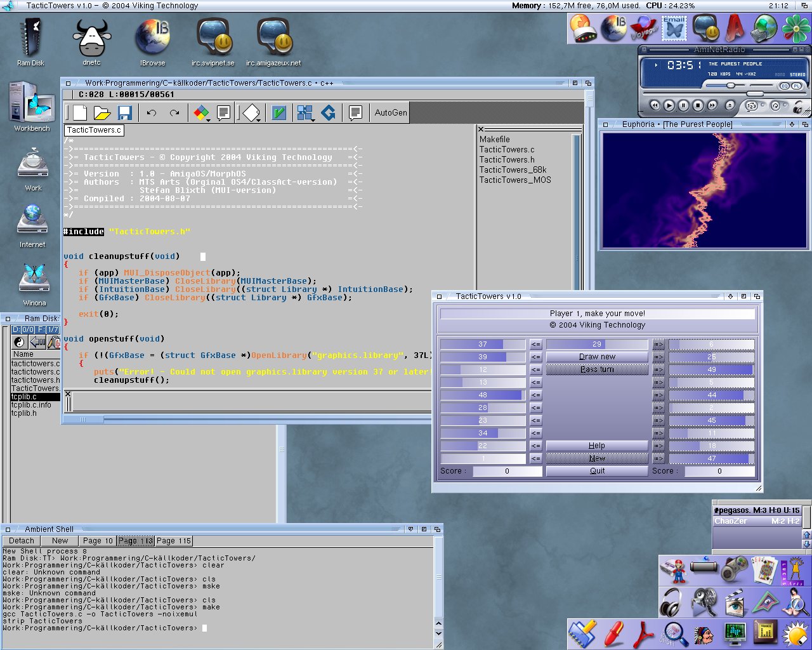
Task: Click the => arrow beside tower 49
Action: pos(658,369)
